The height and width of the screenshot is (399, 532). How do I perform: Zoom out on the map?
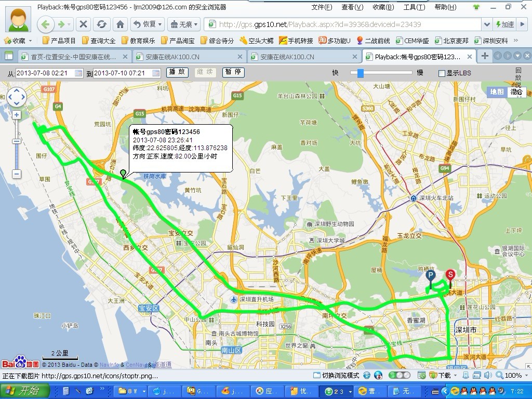coord(17,174)
